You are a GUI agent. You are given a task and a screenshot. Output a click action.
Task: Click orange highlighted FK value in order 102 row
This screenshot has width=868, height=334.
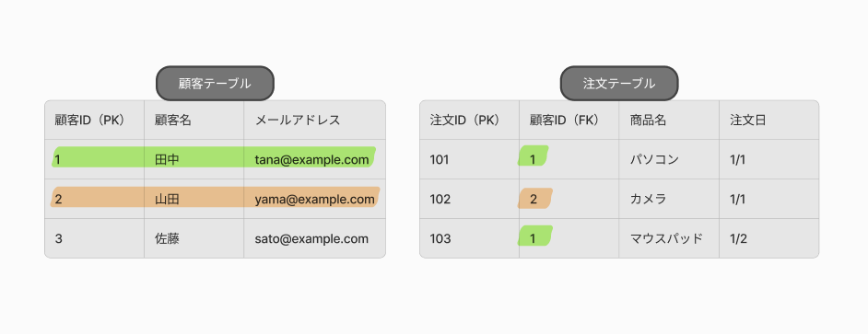[534, 199]
